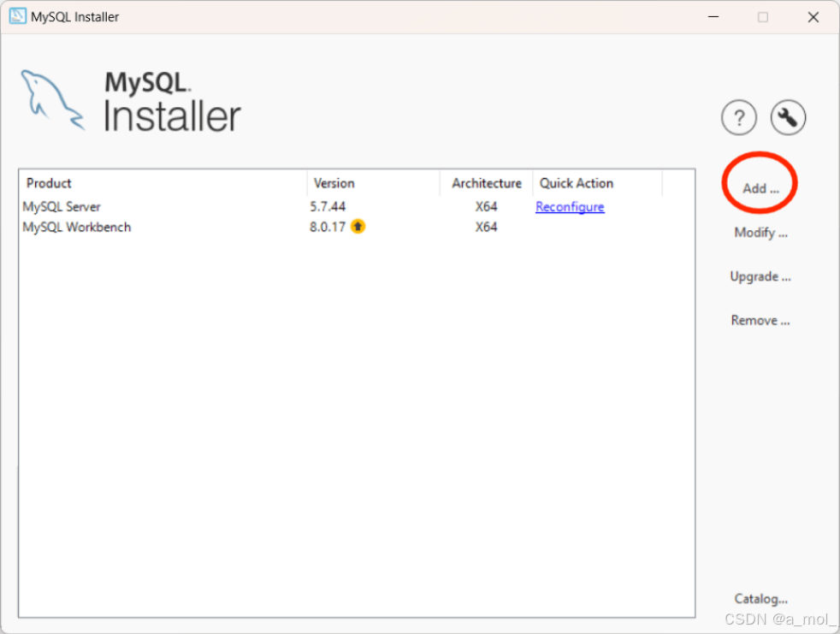Click the Reconfigure link for MySQL Server
The height and width of the screenshot is (634, 840).
pos(570,207)
